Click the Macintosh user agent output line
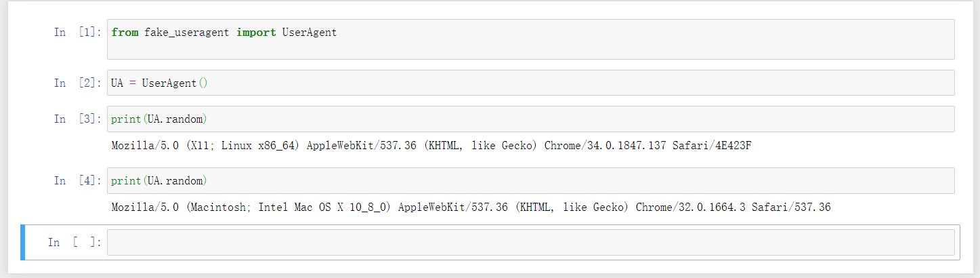 [471, 207]
